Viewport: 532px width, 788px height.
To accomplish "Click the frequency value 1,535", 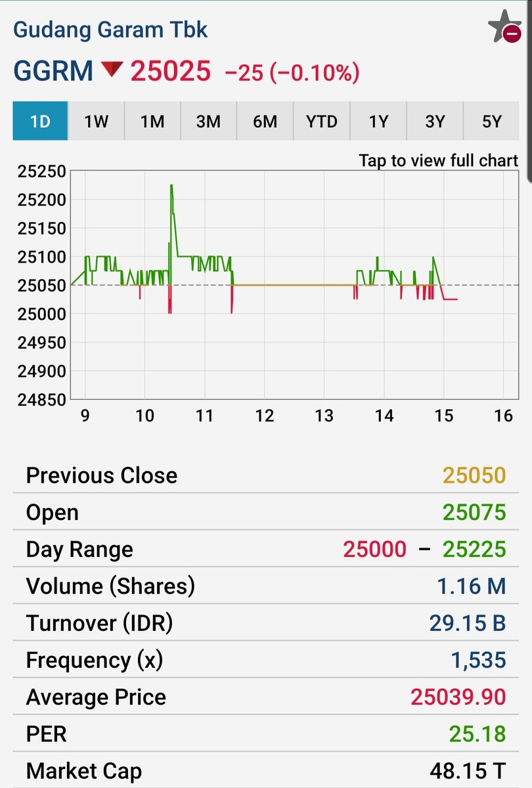I will (478, 660).
